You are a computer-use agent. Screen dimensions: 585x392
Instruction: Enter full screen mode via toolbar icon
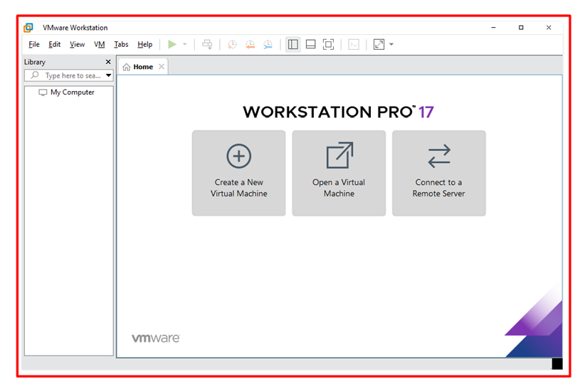coord(328,44)
